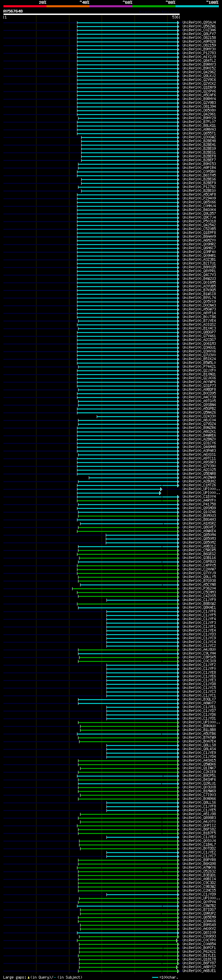Select hit UniRef100_Q850M4
Screen dimensions: 222x980
click(x=199, y=535)
